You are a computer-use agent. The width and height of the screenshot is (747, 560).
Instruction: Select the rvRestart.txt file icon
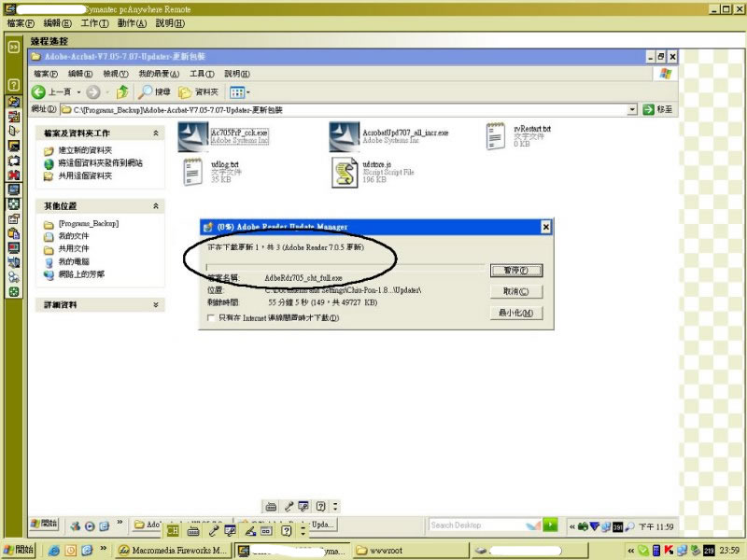pyautogui.click(x=496, y=136)
